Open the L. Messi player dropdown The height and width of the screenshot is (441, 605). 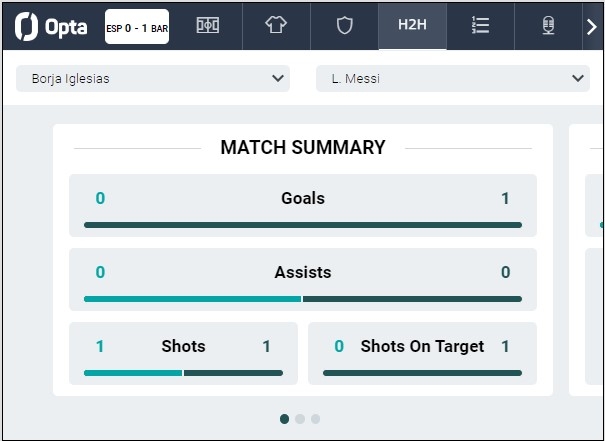(x=453, y=79)
